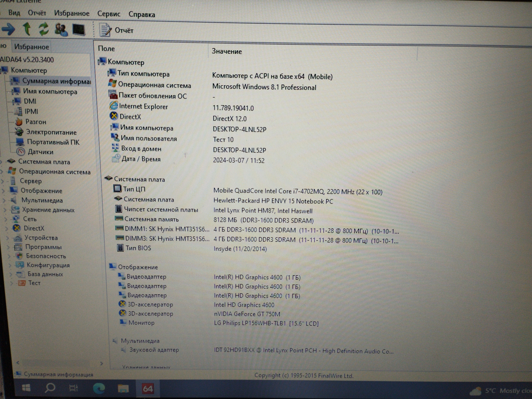Screen dimensions: 532x399
Task: Click the Сервер tree icon
Action: pyautogui.click(x=13, y=181)
